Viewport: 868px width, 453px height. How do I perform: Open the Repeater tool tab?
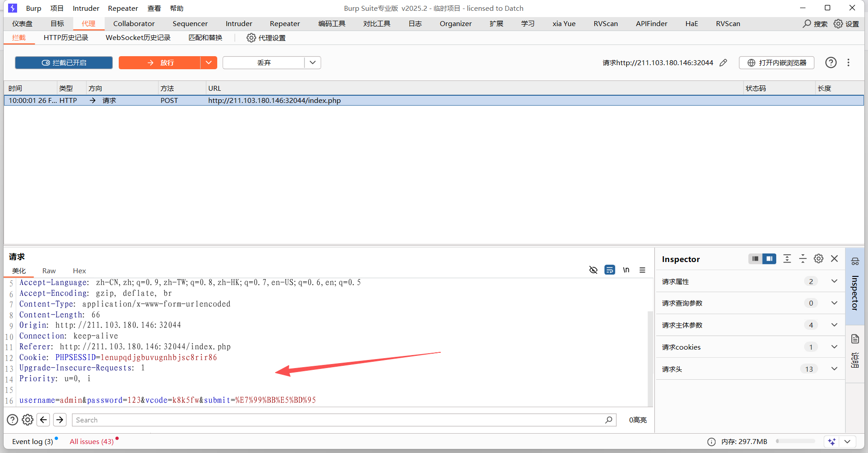pyautogui.click(x=284, y=24)
